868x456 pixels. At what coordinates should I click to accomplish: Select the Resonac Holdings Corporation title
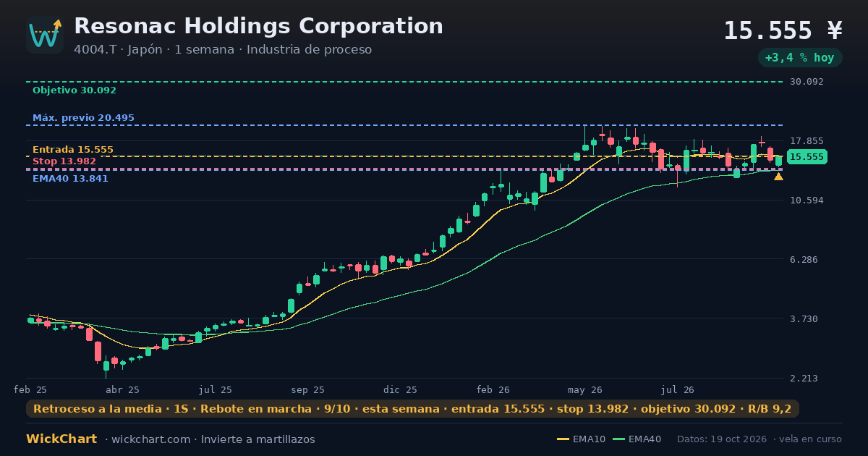[x=258, y=26]
